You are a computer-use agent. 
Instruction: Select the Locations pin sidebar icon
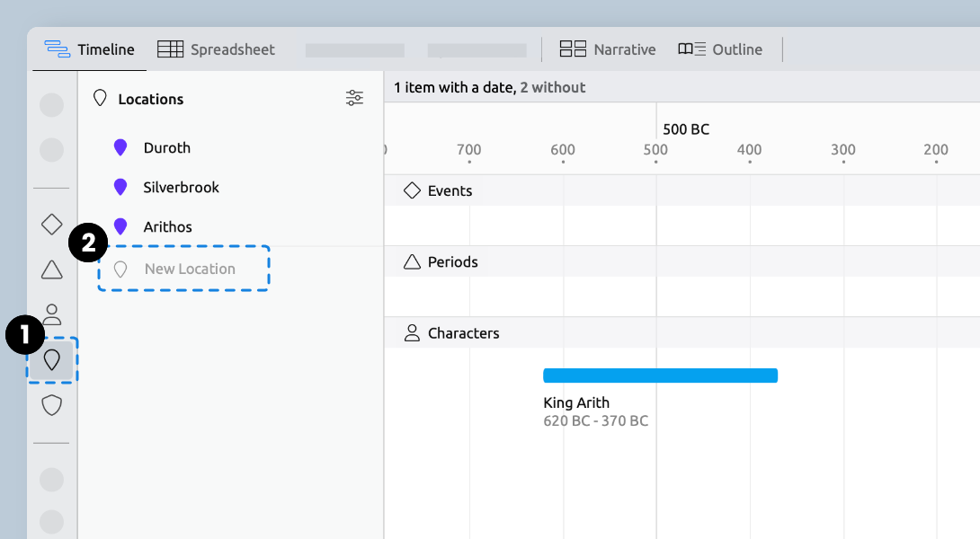click(52, 359)
